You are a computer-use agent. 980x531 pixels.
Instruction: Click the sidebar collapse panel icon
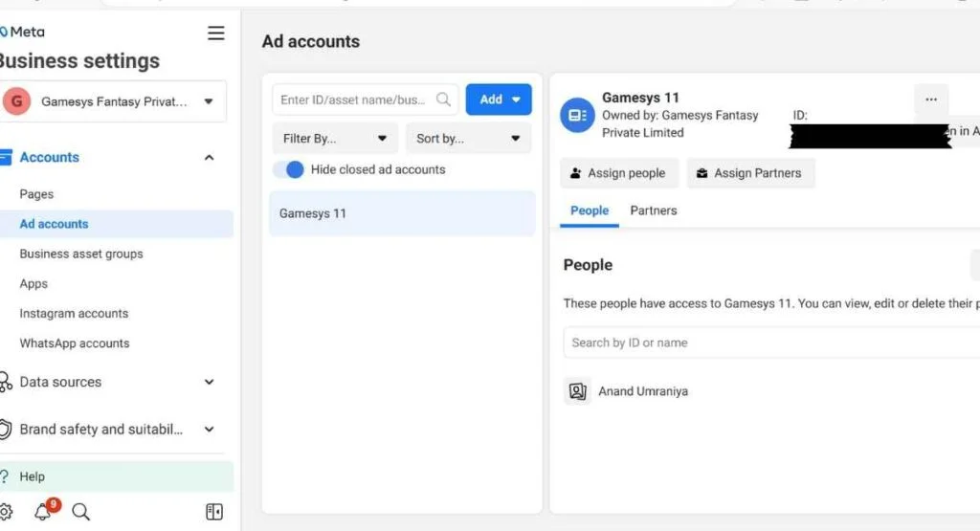pos(214,512)
